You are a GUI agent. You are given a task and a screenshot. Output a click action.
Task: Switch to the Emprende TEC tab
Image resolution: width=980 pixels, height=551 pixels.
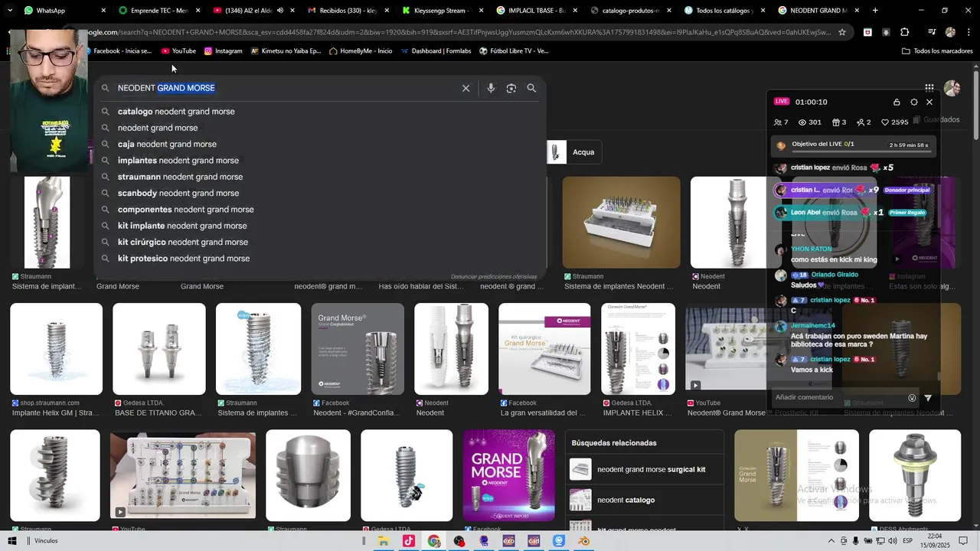(159, 11)
